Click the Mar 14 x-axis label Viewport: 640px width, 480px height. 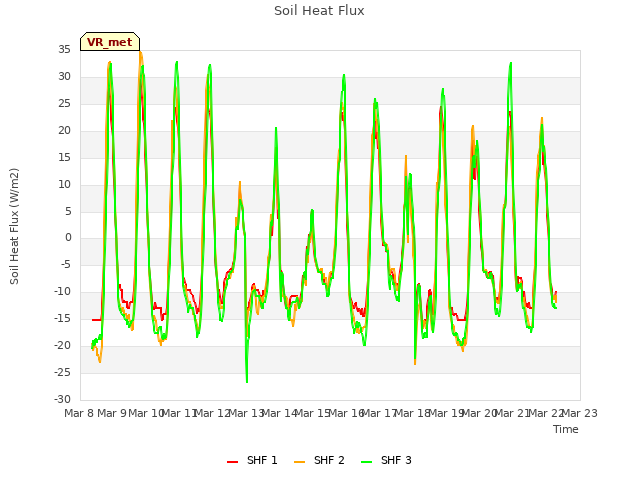tap(279, 413)
